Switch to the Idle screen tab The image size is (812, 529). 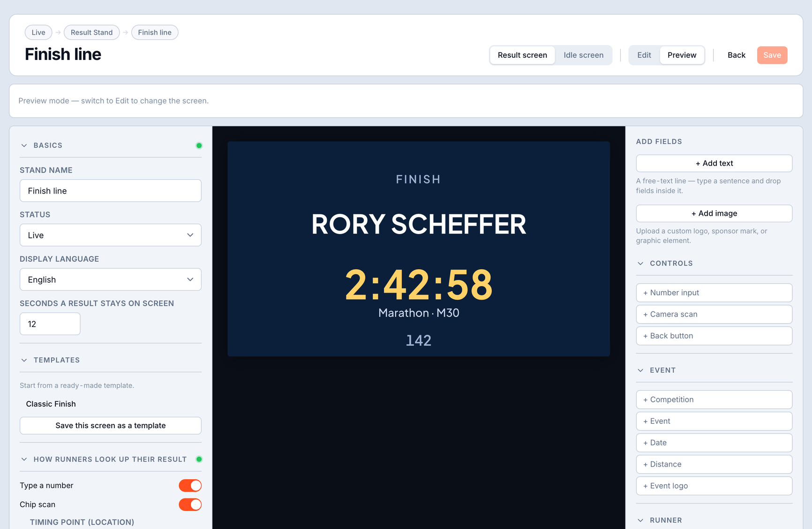[x=584, y=55]
